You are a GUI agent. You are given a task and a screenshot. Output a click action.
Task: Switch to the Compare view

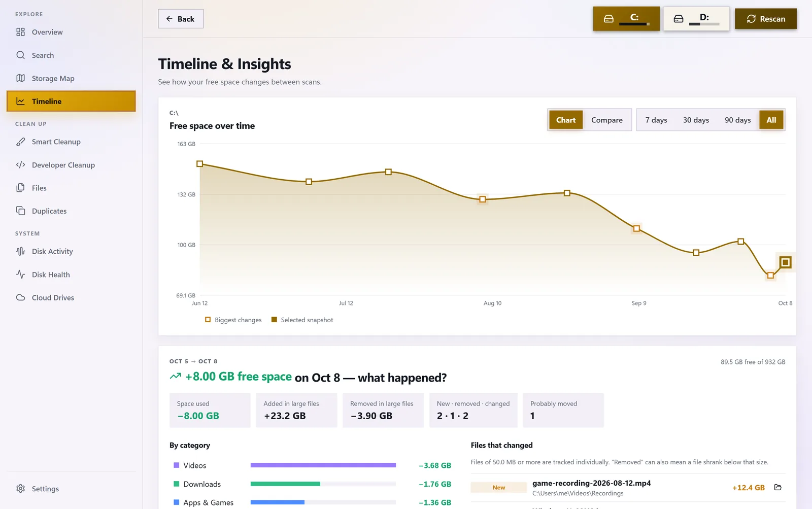[606, 120]
